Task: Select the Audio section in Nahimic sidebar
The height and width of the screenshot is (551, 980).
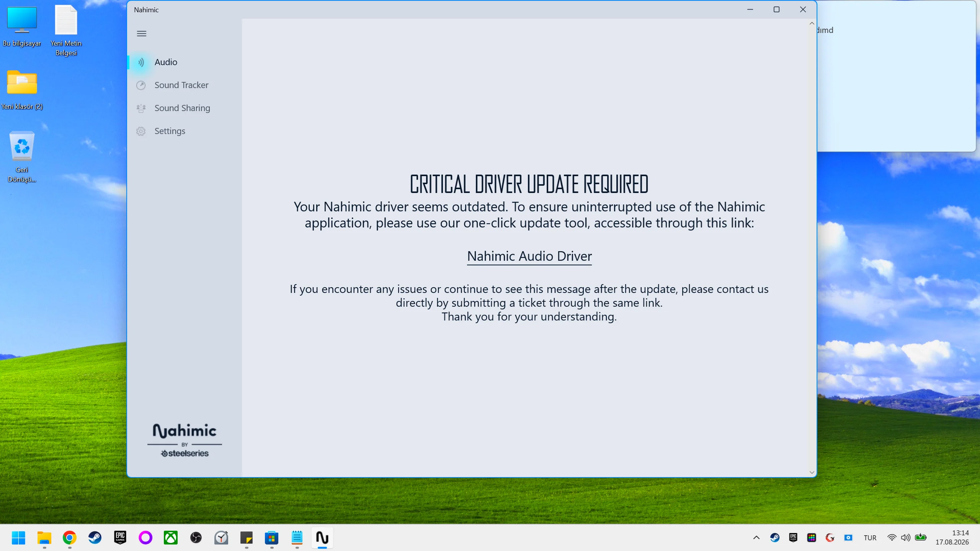Action: tap(185, 62)
